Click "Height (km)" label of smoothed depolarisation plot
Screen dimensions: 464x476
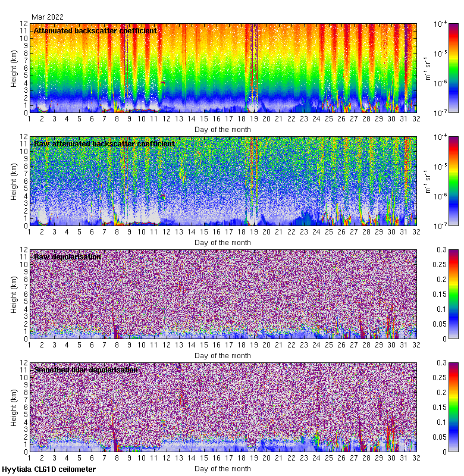14,408
